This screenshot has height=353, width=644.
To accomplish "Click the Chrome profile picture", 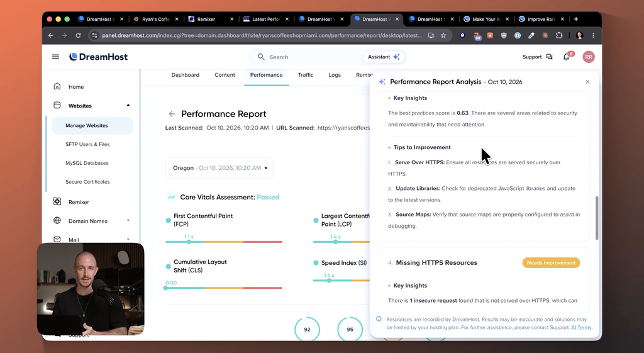I will click(579, 35).
